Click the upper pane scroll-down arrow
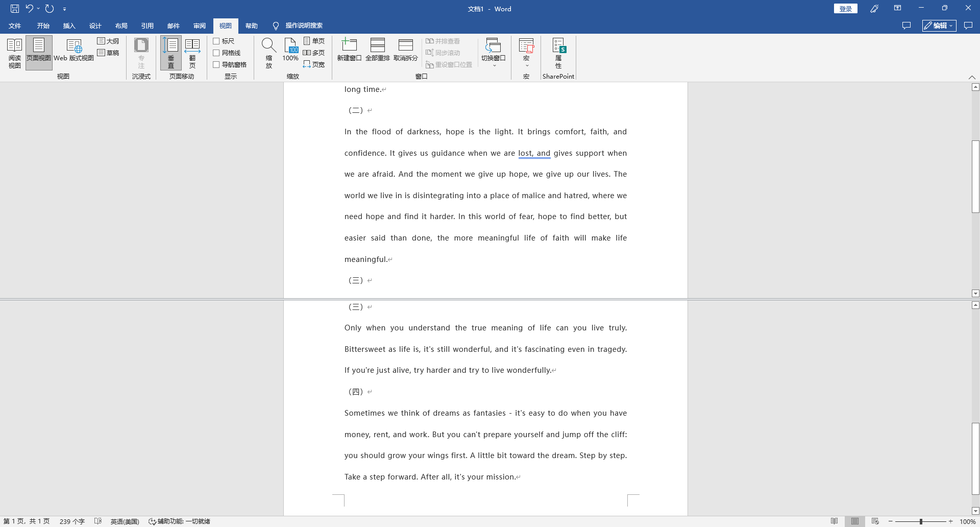980x527 pixels. (x=975, y=294)
